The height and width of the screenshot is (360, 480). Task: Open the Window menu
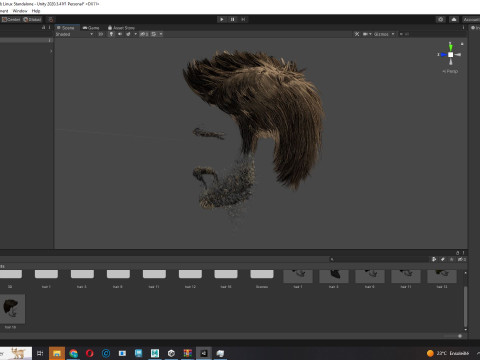(x=20, y=11)
